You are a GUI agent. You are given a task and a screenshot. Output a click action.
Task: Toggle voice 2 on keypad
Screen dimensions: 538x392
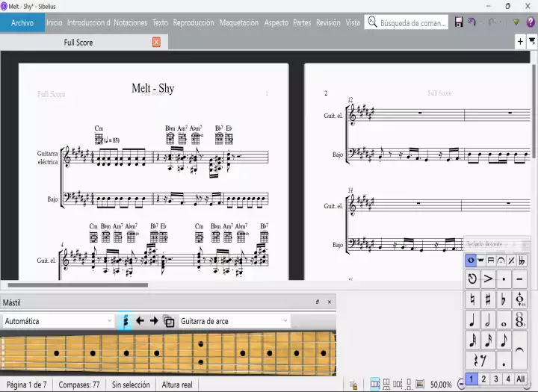pyautogui.click(x=483, y=379)
